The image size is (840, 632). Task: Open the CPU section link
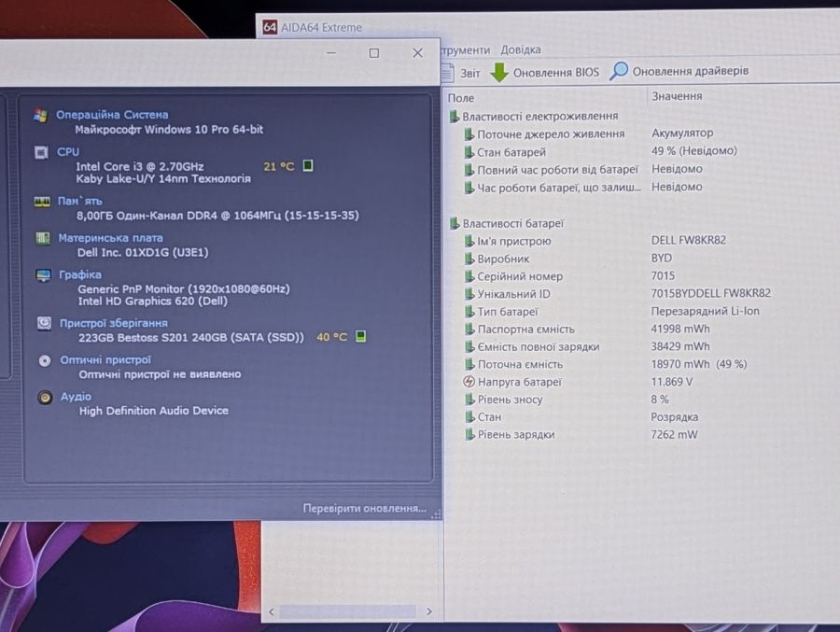[68, 152]
